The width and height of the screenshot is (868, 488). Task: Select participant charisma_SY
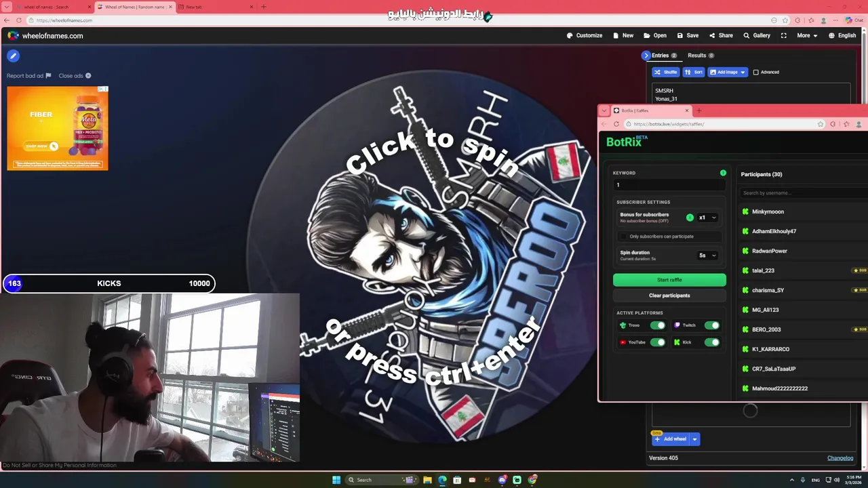(x=768, y=290)
